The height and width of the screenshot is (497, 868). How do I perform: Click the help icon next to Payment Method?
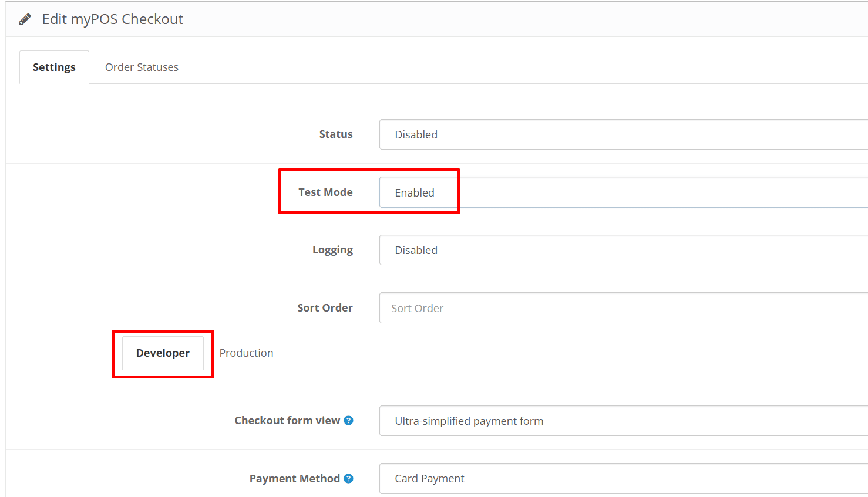point(348,478)
